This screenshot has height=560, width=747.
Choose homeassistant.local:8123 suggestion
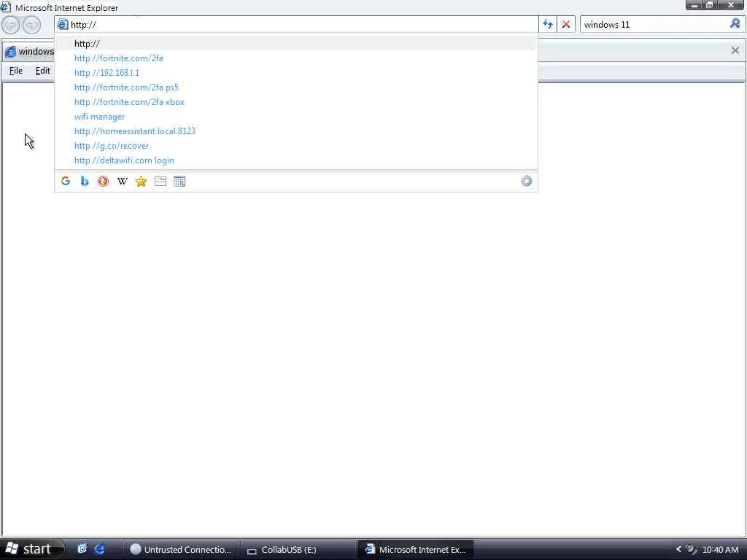[296, 131]
